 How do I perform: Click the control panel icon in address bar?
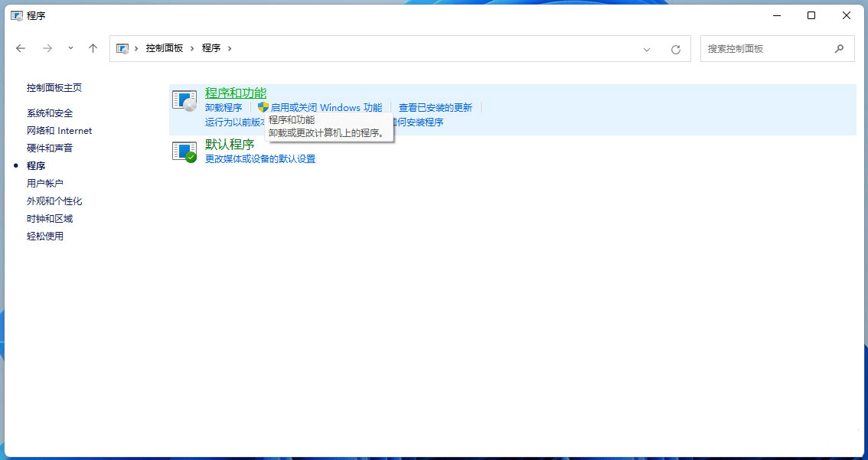(x=122, y=48)
